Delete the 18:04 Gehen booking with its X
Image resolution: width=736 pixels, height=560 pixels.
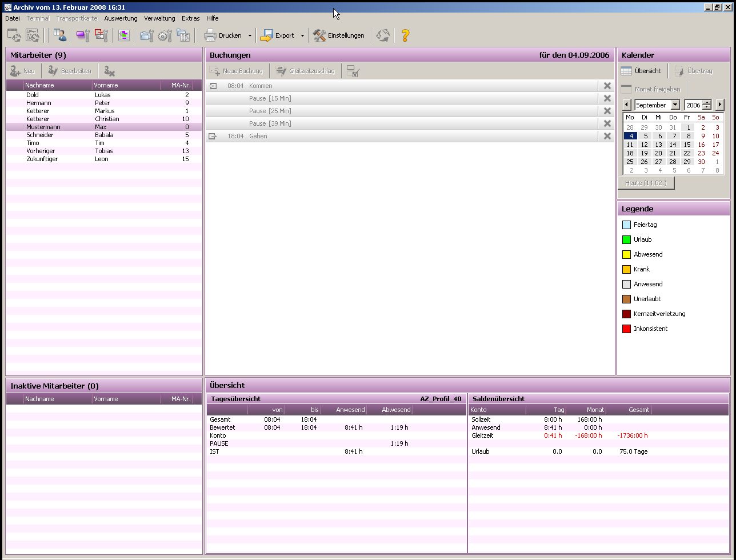pos(607,136)
